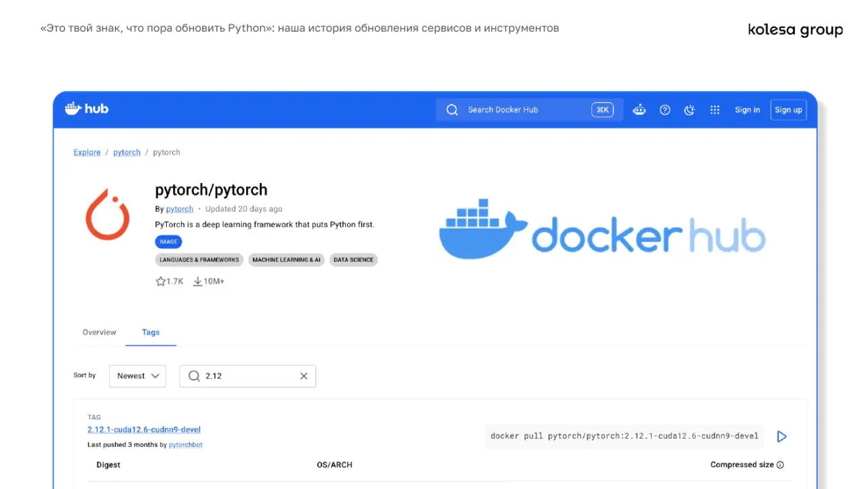Click the Sign in link
This screenshot has height=489, width=868.
tap(747, 110)
